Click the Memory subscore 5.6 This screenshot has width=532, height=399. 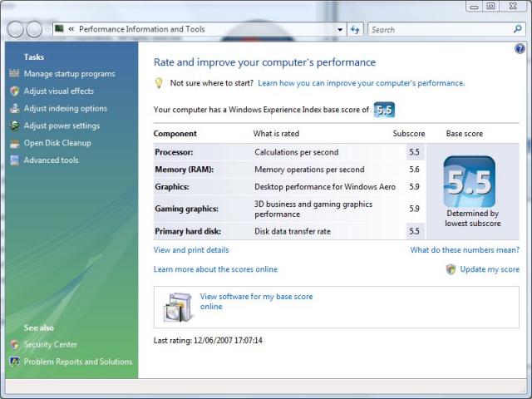[414, 170]
